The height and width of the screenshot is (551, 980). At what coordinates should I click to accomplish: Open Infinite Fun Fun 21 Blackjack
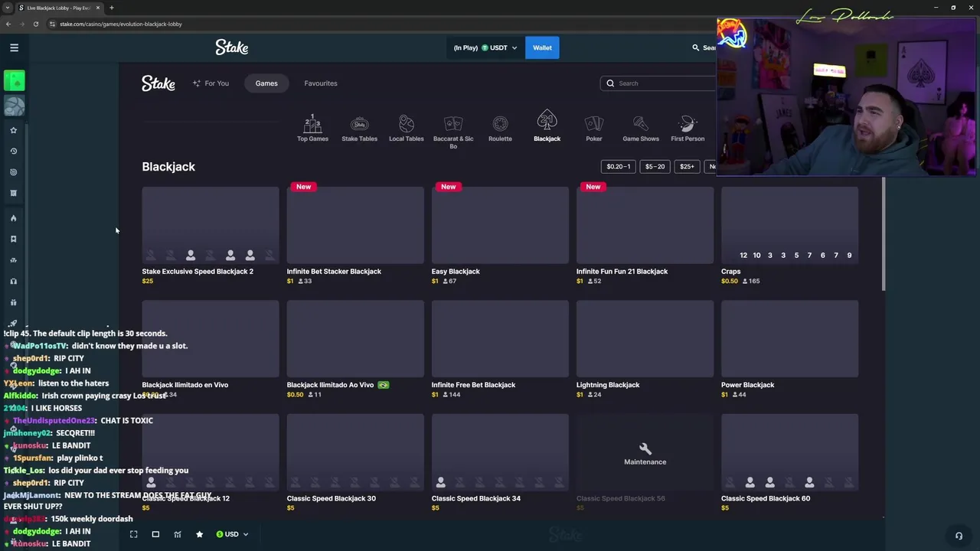click(x=645, y=224)
